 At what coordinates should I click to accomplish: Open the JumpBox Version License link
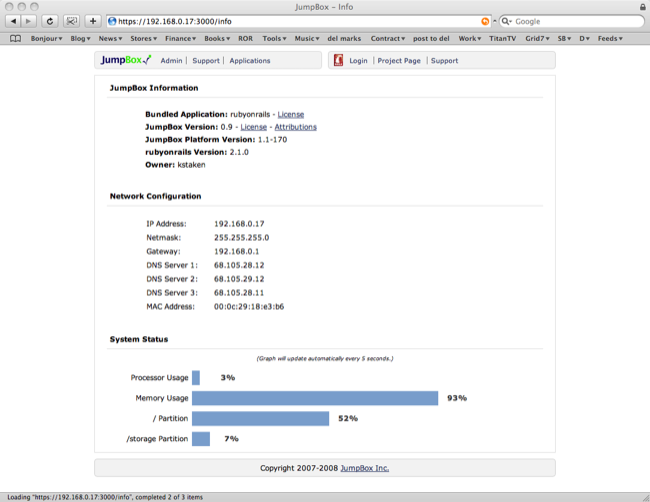tap(254, 127)
